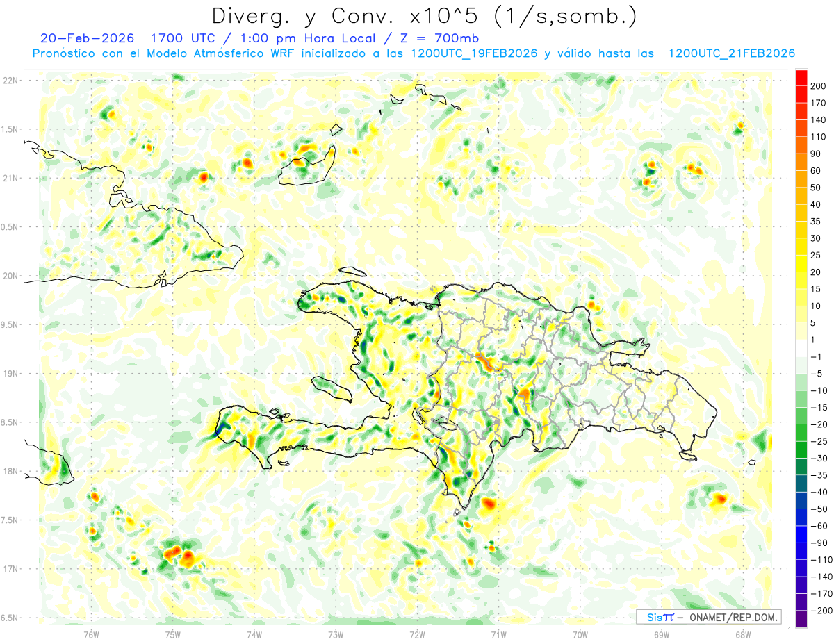
Task: Click the '1200UTC_19FEB2026' initialization time
Action: (x=475, y=53)
